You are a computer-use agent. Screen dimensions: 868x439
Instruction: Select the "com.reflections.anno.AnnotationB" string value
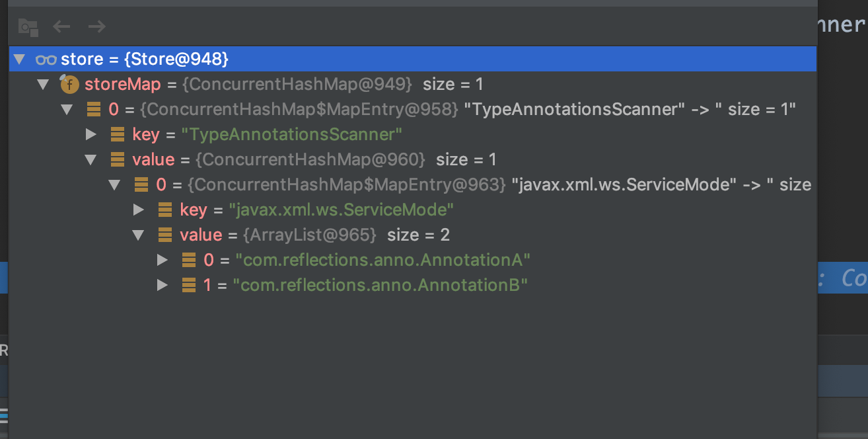tap(380, 286)
